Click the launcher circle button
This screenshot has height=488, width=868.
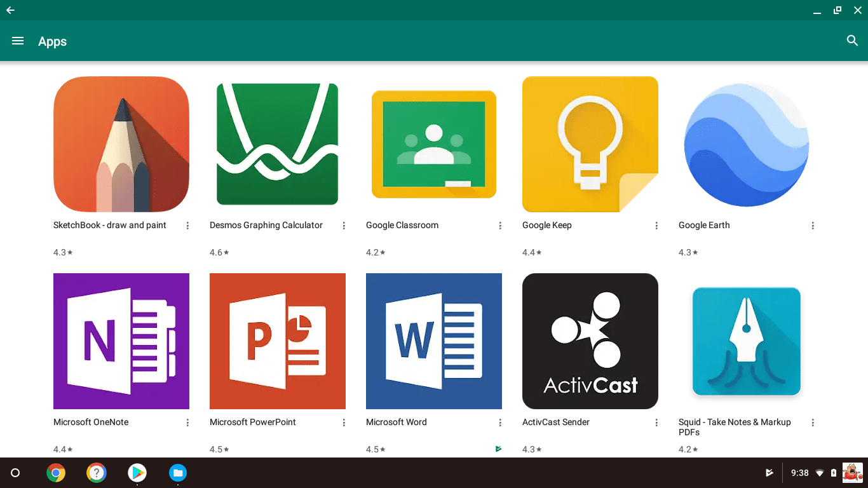click(15, 473)
